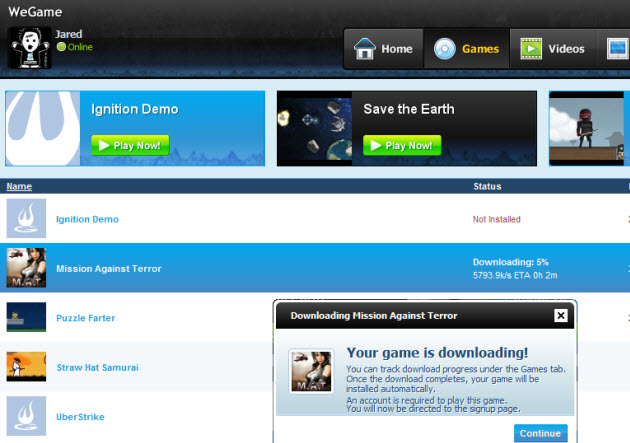Click the Status column header

coord(487,186)
